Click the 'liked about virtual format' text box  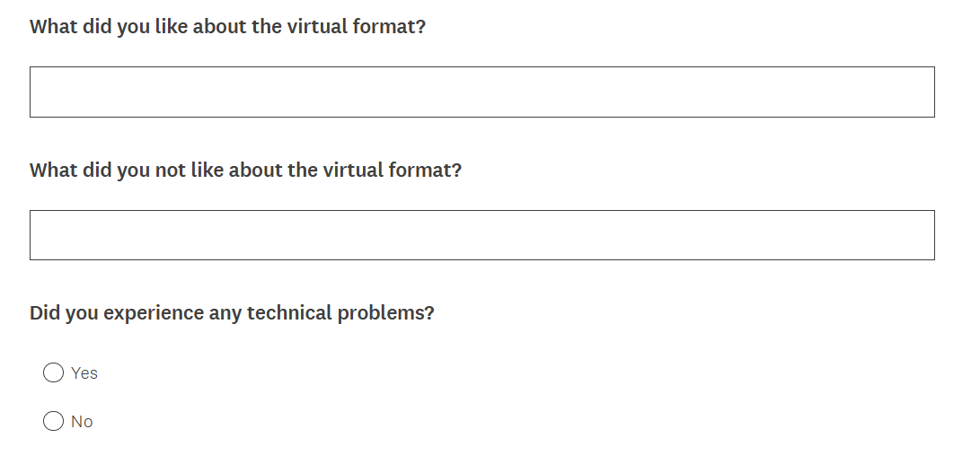click(x=481, y=92)
